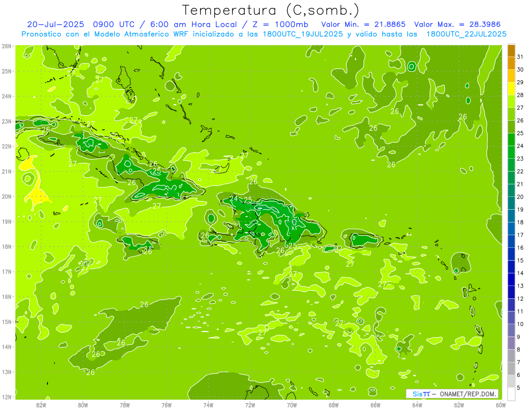
Task: Click the "12N" latitude axis label
Action: pos(7,397)
